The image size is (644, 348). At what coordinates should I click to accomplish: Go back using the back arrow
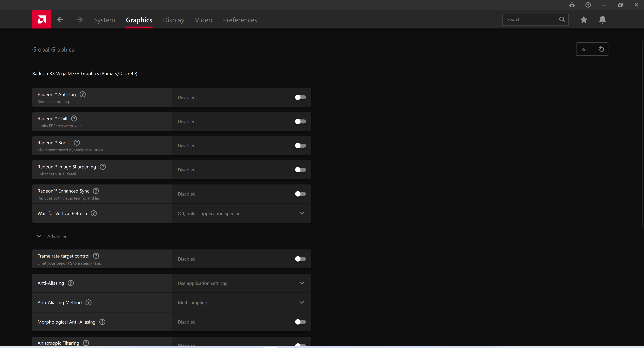coord(60,19)
